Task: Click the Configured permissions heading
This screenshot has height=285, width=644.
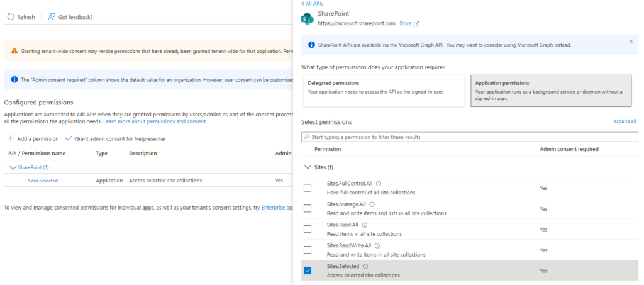Action: pos(38,103)
